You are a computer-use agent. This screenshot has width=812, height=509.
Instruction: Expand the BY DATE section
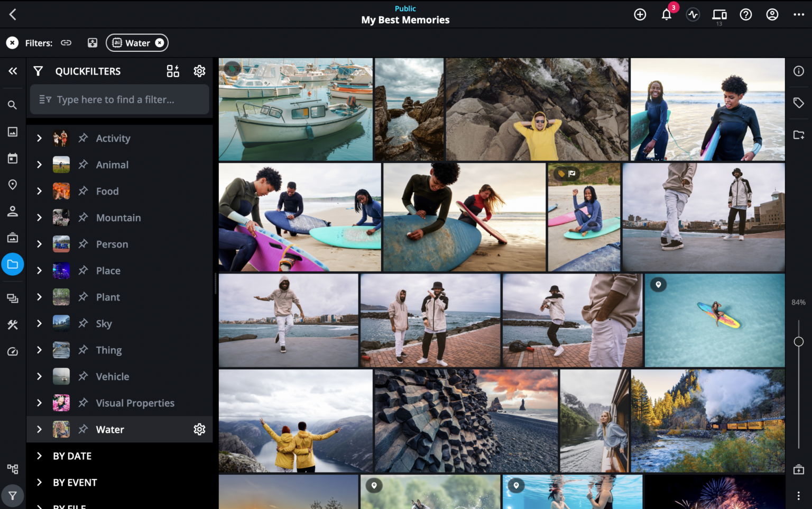click(x=39, y=456)
